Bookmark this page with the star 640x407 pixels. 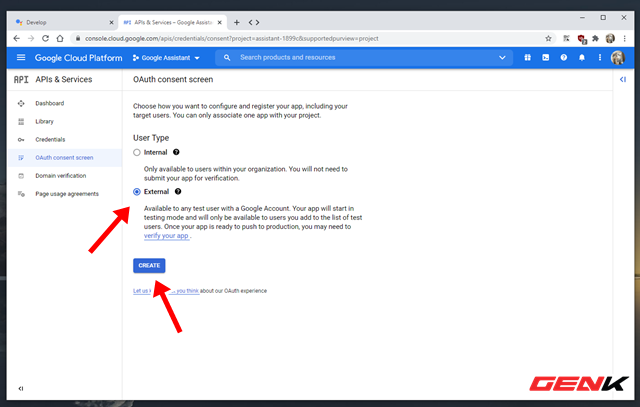pos(548,38)
